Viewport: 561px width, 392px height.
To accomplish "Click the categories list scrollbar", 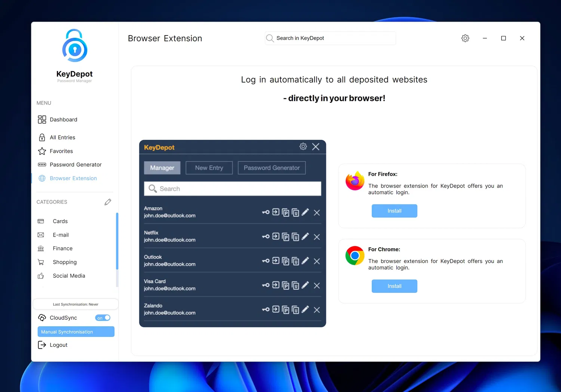I will click(117, 241).
